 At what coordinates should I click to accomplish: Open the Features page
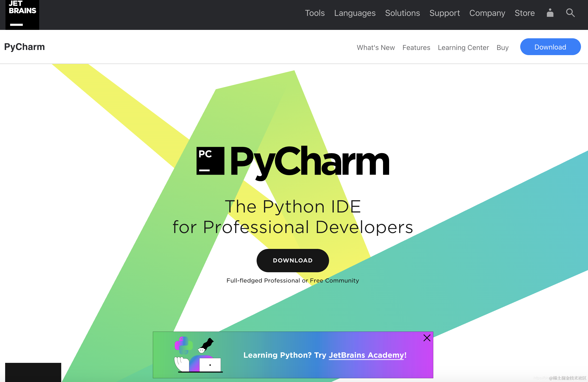point(416,47)
